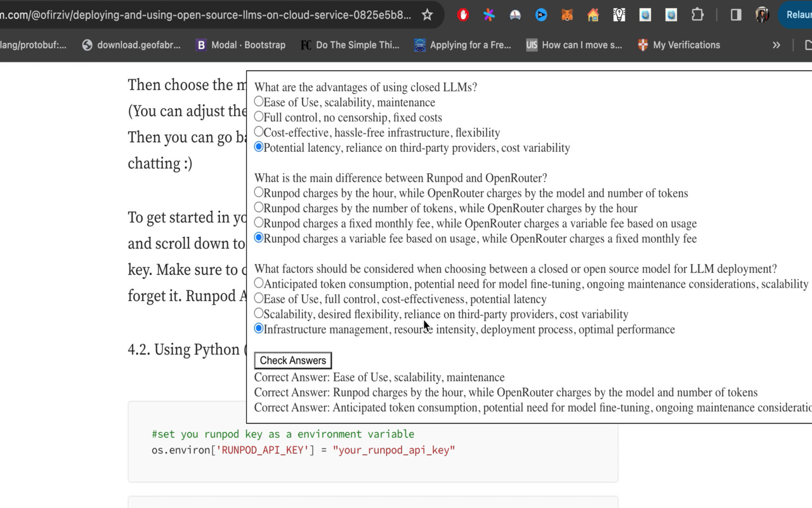The height and width of the screenshot is (508, 812).
Task: Open the speedometer gauge extension
Action: 515,15
